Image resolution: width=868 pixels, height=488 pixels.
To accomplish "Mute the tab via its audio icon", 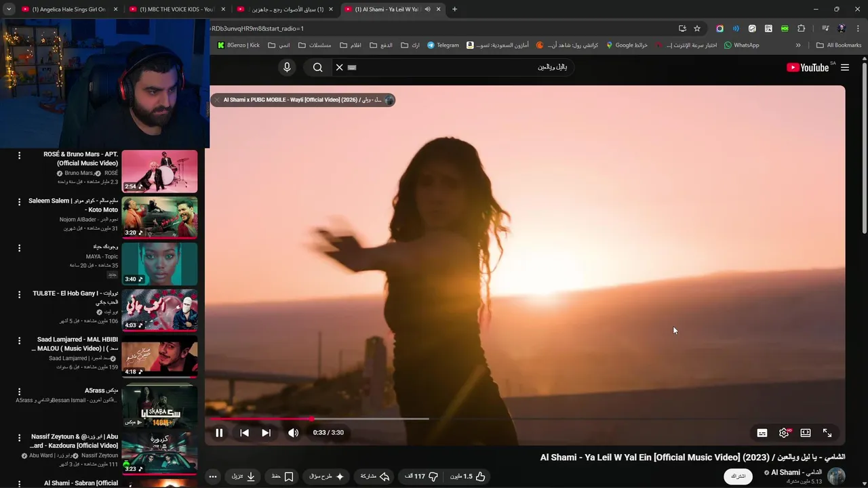I will [427, 9].
